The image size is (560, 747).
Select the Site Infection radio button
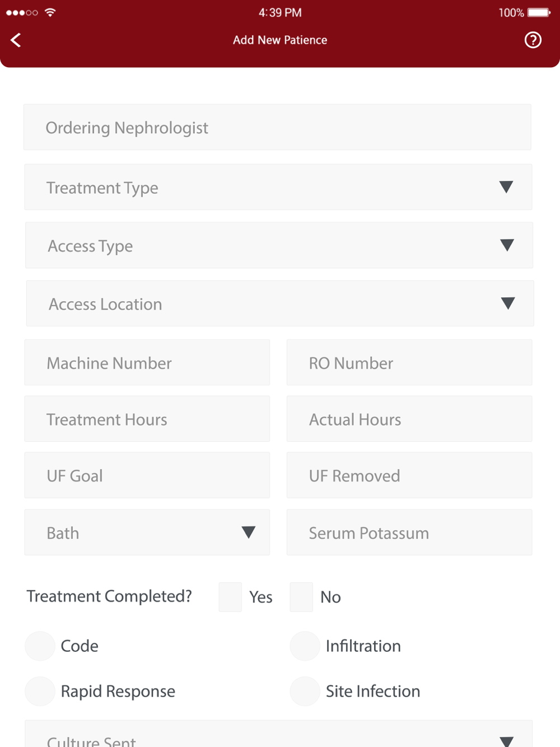click(305, 691)
